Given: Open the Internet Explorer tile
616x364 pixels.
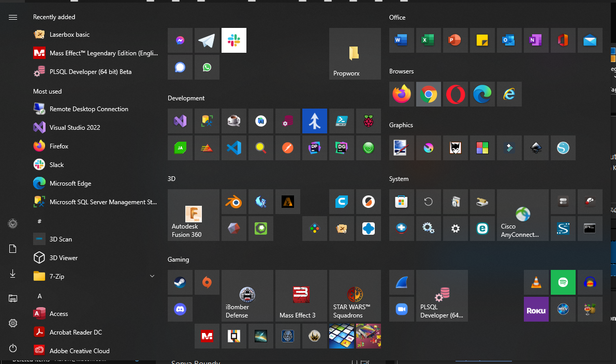Looking at the screenshot, I should click(509, 94).
